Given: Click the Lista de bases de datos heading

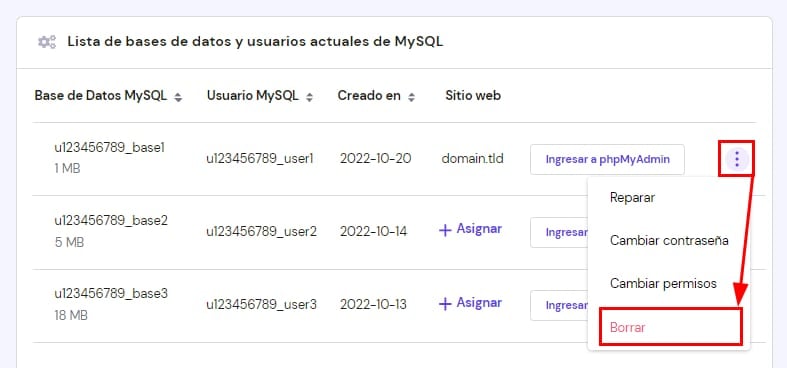Looking at the screenshot, I should click(x=255, y=42).
